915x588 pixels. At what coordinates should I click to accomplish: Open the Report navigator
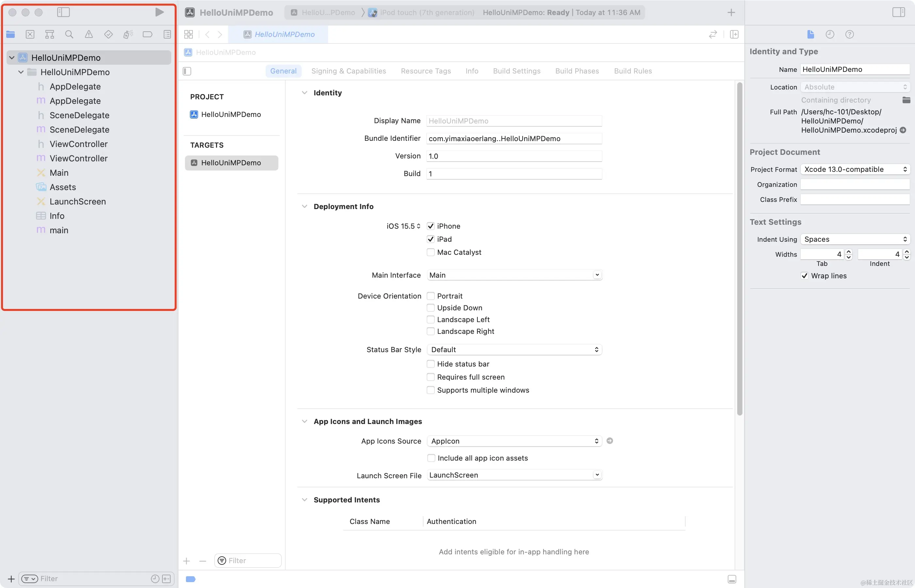coord(167,34)
